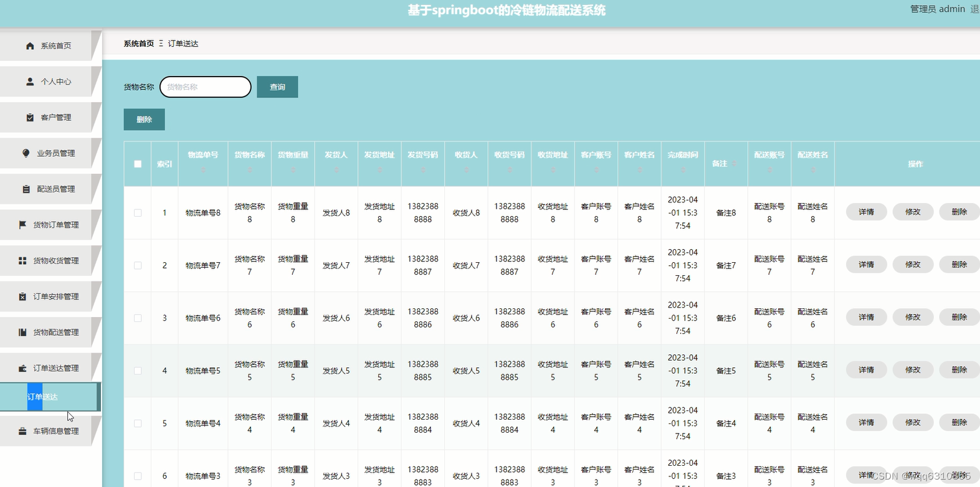This screenshot has height=487, width=980.
Task: Select the cell reading 物流单号4
Action: tap(203, 423)
